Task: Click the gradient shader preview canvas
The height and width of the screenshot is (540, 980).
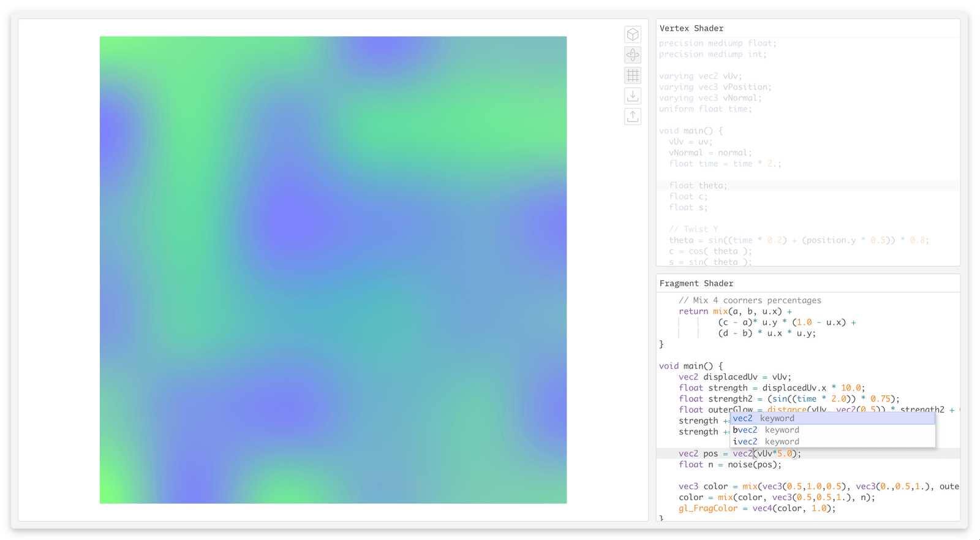Action: [x=333, y=270]
